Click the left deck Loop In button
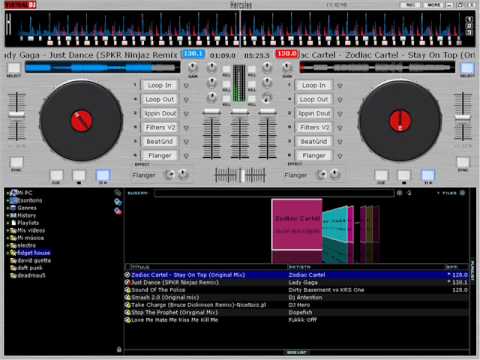Viewport: 480px width, 360px height. pos(160,85)
